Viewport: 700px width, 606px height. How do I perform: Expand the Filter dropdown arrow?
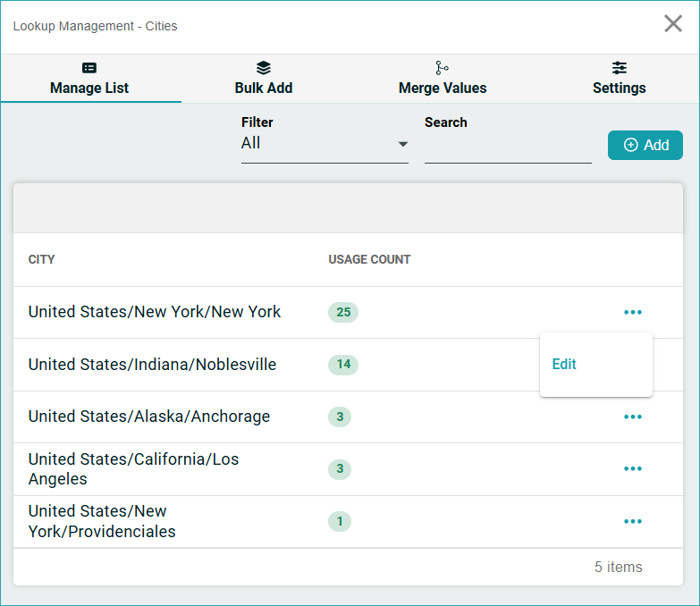tap(403, 144)
